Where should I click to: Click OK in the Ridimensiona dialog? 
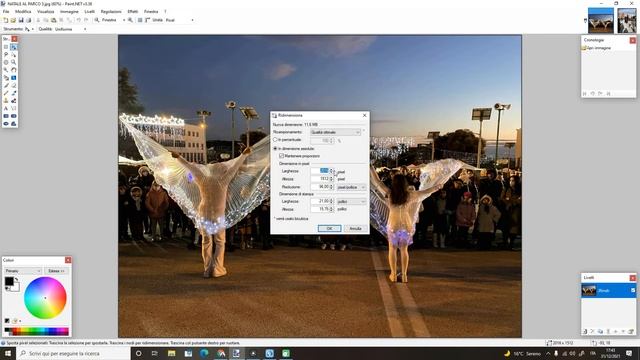tap(329, 229)
